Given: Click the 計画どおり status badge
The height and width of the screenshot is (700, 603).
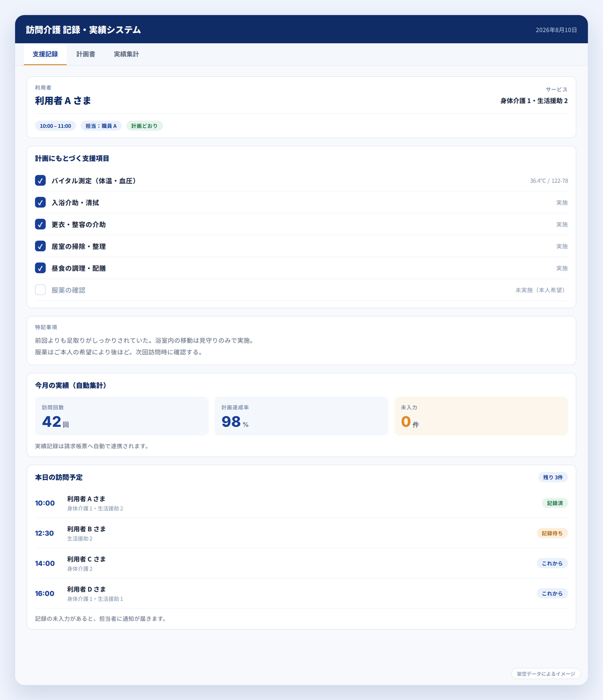Looking at the screenshot, I should coord(144,126).
